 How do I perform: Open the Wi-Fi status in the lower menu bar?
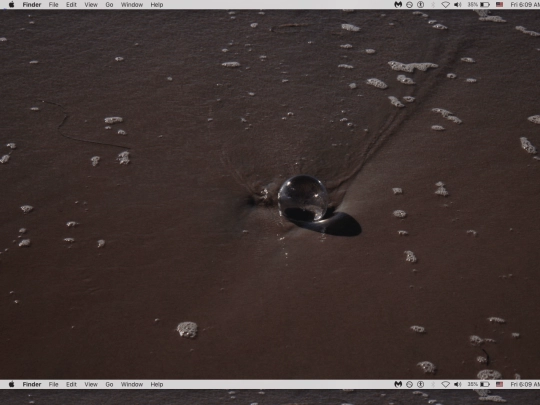[445, 384]
